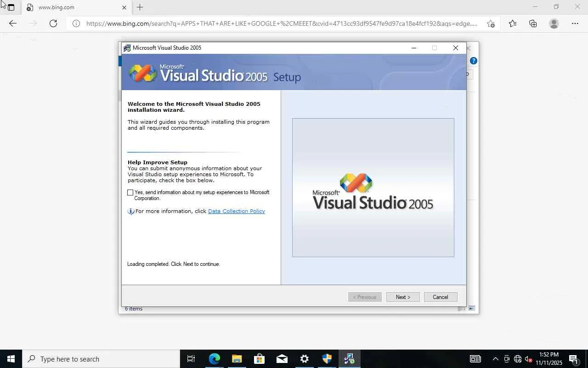
Task: Refresh the Bing page
Action: tap(53, 23)
